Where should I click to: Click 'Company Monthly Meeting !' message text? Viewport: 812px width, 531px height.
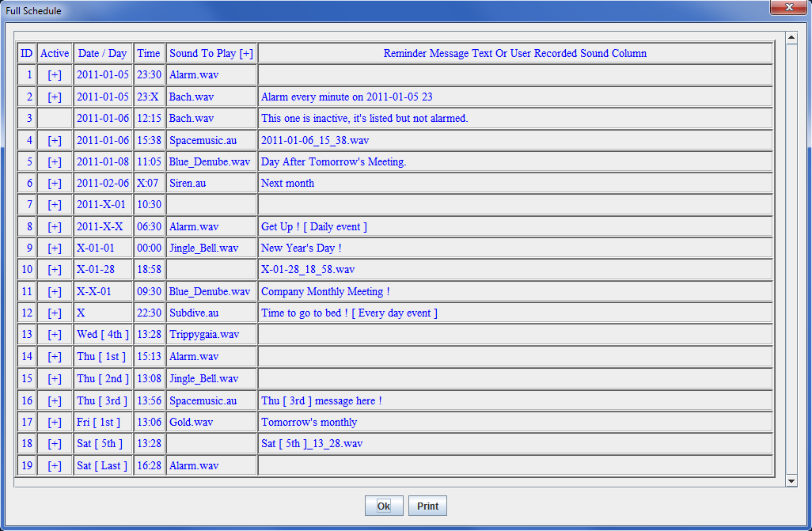tap(325, 292)
